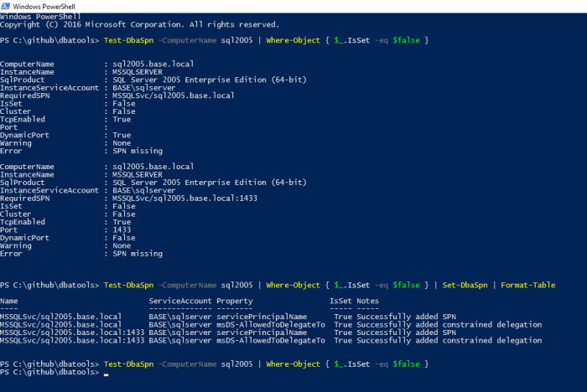The image size is (587, 392).
Task: Click the PowerShell icon in the title bar
Action: click(7, 6)
